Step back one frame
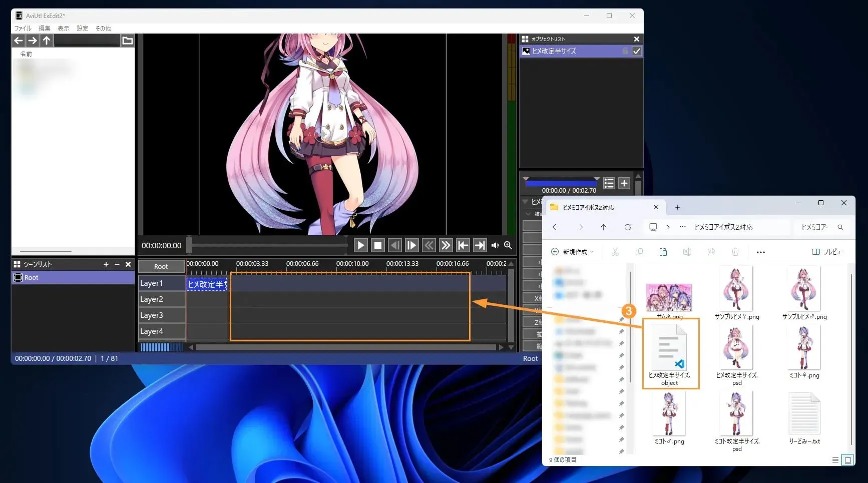Viewport: 868px width, 483px height. pyautogui.click(x=395, y=245)
